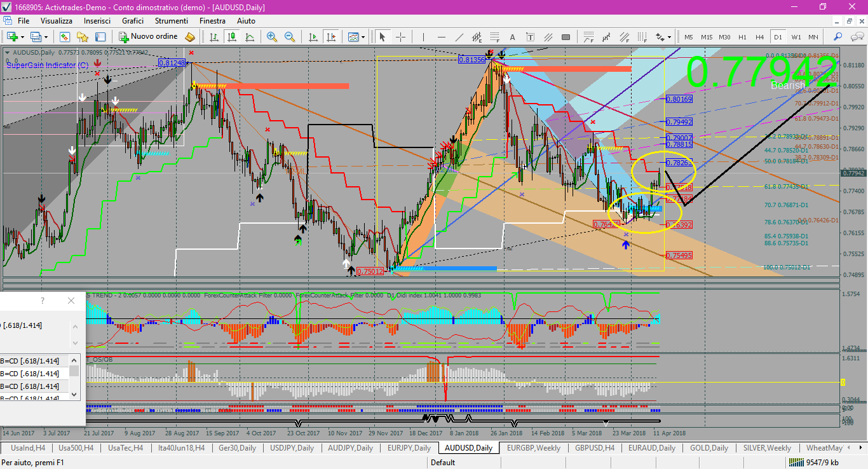
Task: Switch to the EURGBP,Weekly chart tab
Action: coord(534,448)
